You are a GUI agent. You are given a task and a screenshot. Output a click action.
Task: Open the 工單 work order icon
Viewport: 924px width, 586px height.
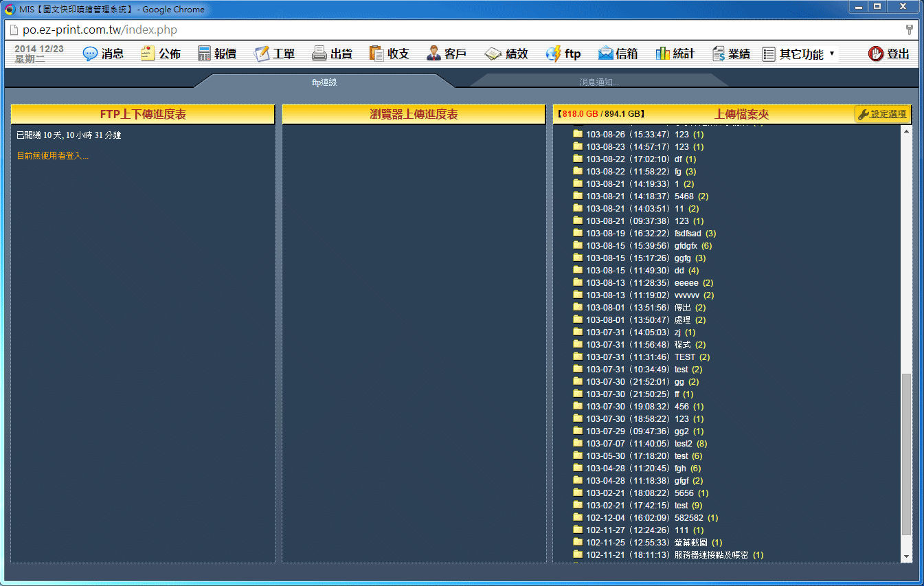point(262,54)
